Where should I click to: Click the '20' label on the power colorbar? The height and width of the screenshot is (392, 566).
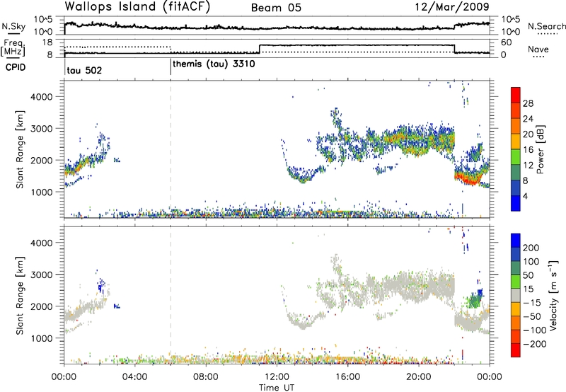pos(528,134)
